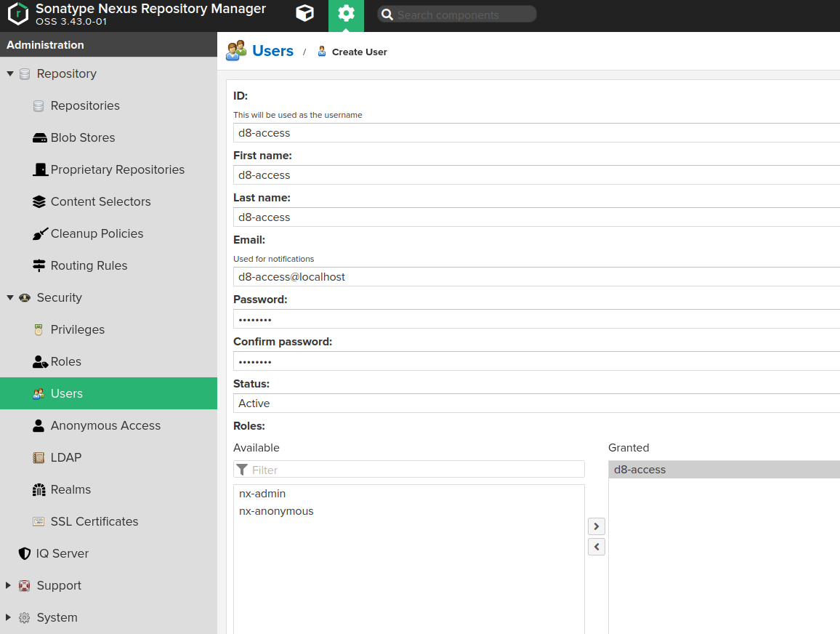
Task: Click the left arrow to remove a role
Action: point(596,546)
